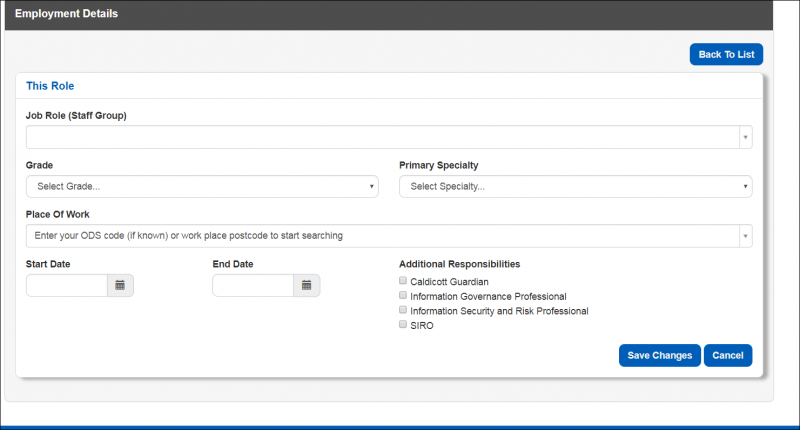Click inside the Job Role selection field
The image size is (800, 430).
380,137
